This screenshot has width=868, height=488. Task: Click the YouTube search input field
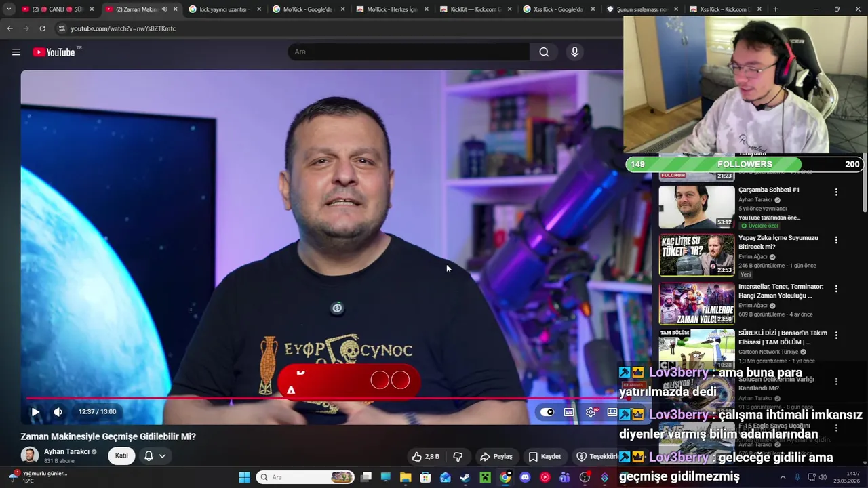point(409,52)
